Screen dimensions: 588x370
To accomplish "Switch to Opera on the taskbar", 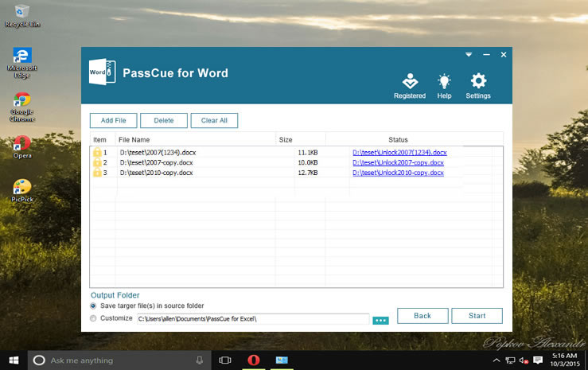I will pyautogui.click(x=254, y=360).
